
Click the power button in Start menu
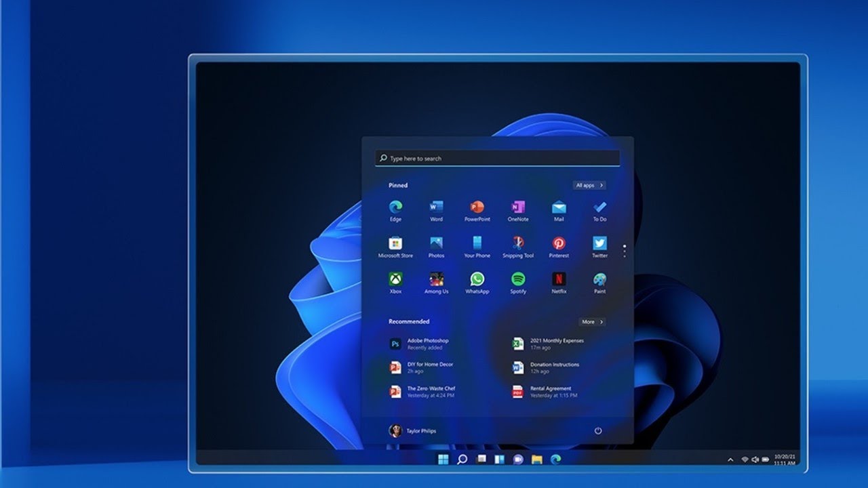[598, 431]
